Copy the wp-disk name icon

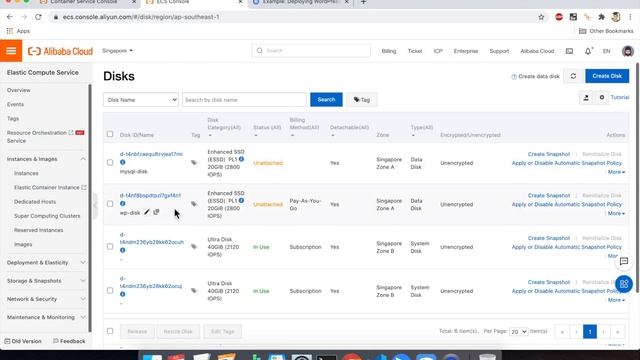(156, 212)
